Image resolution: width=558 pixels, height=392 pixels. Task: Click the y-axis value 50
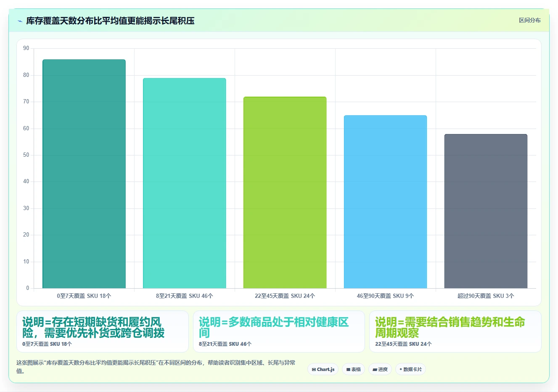click(26, 155)
